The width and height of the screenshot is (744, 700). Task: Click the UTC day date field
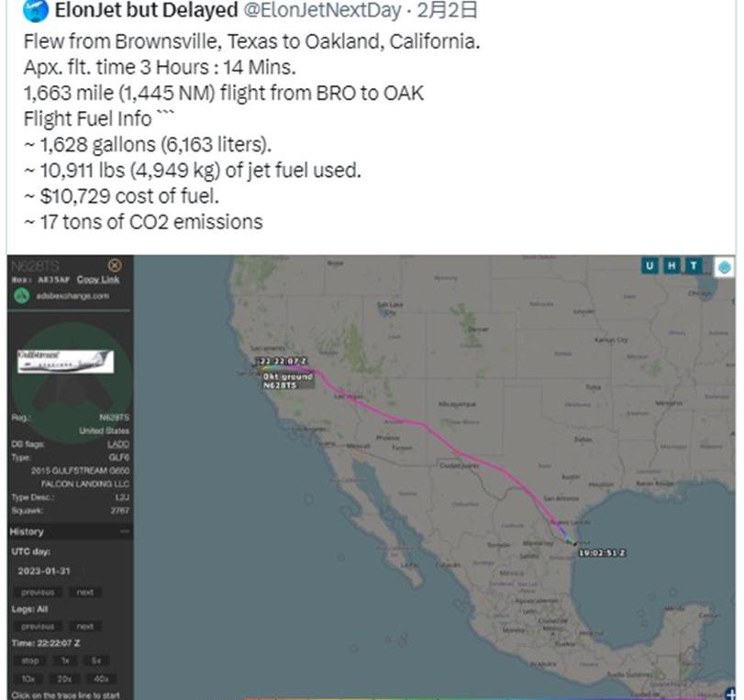44,571
